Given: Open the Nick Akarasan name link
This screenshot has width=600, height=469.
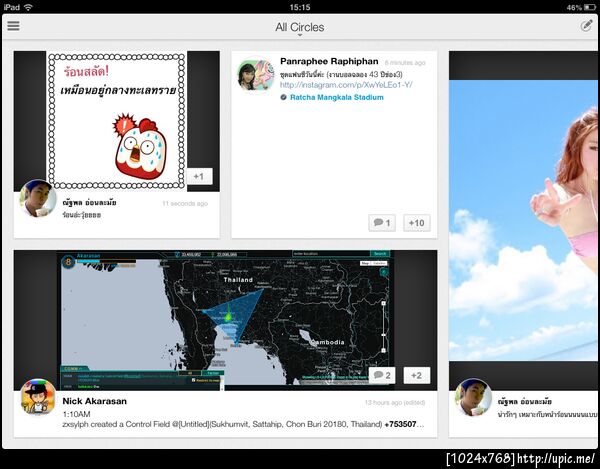Looking at the screenshot, I should pos(95,401).
